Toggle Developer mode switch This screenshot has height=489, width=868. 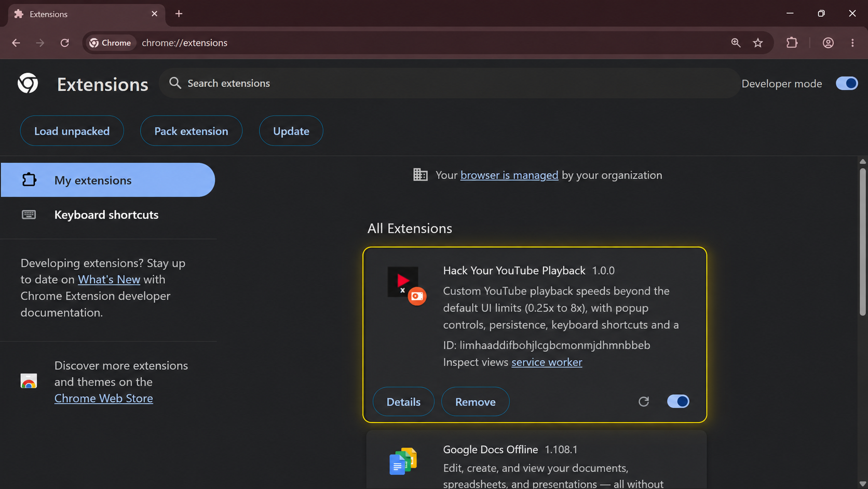point(847,83)
